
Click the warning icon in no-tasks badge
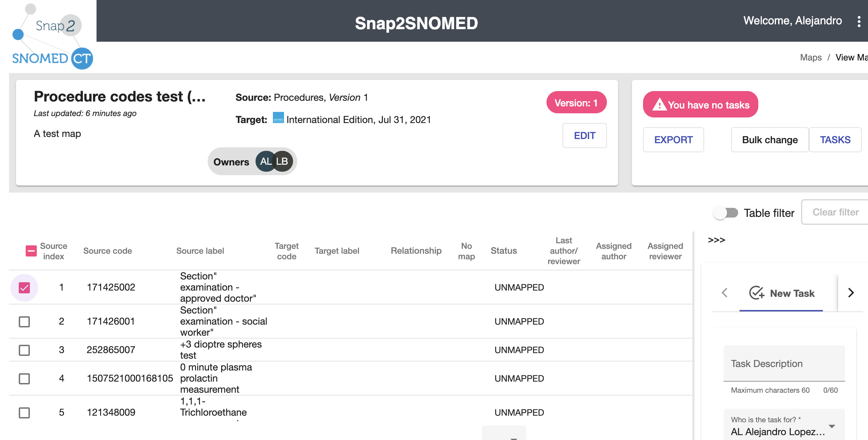[659, 104]
